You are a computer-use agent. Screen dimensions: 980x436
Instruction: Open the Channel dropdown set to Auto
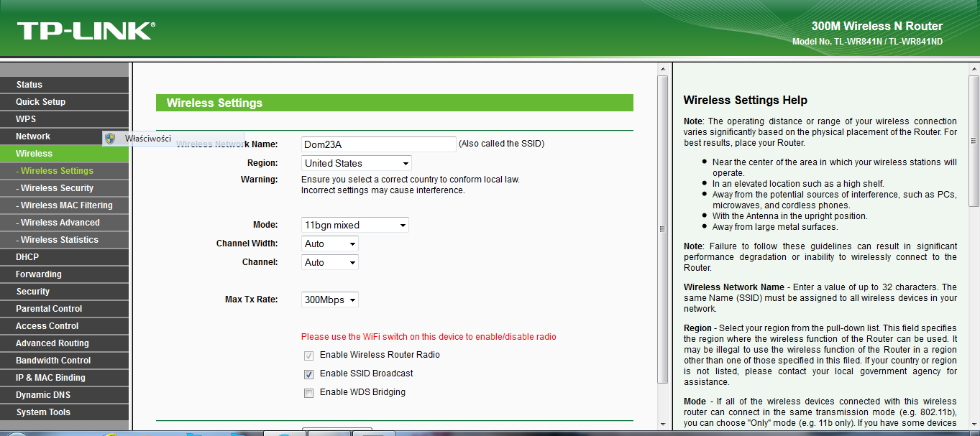tap(329, 262)
